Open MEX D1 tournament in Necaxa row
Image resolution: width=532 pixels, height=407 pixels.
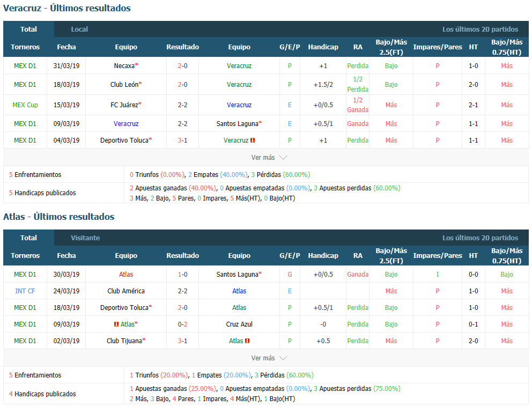pos(25,66)
